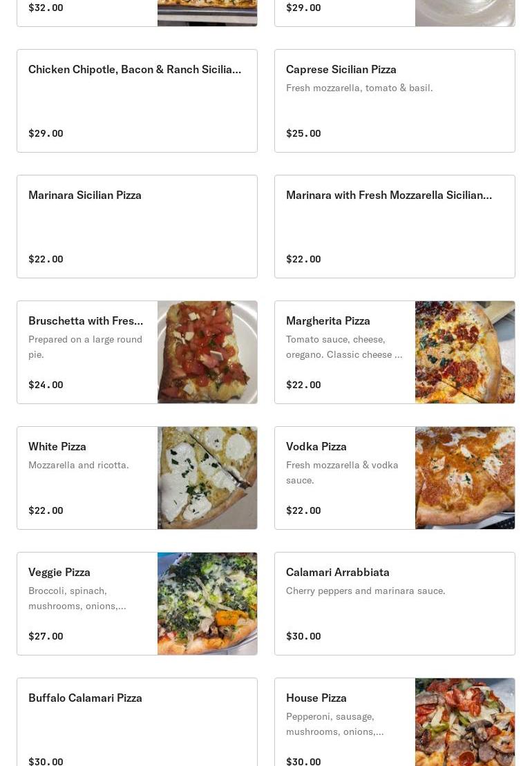Click the Caprese Sicilian Pizza title
Image resolution: width=532 pixels, height=766 pixels.
(341, 69)
